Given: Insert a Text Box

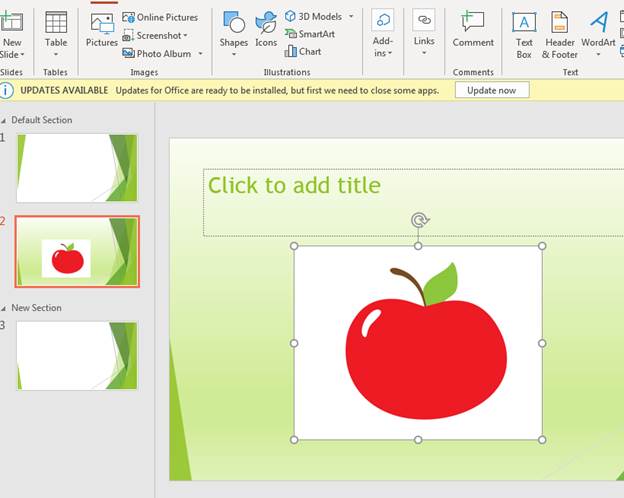Looking at the screenshot, I should [x=524, y=35].
